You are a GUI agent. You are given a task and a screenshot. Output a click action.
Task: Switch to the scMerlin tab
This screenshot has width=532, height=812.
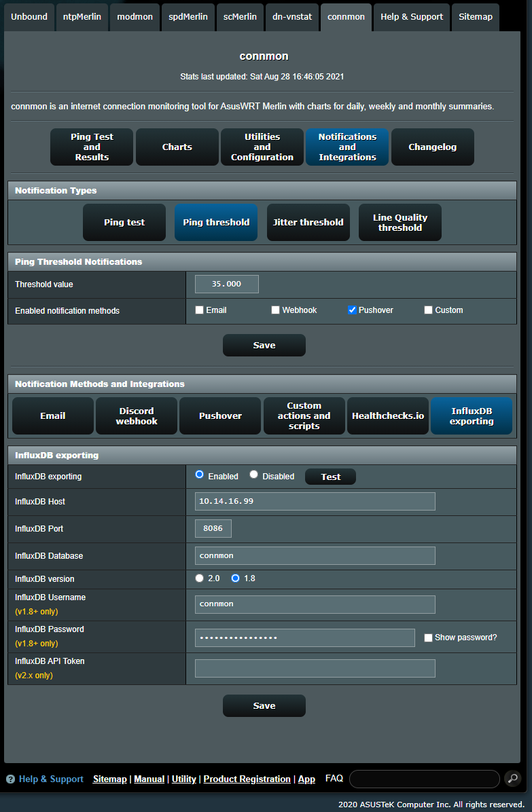[x=240, y=17]
